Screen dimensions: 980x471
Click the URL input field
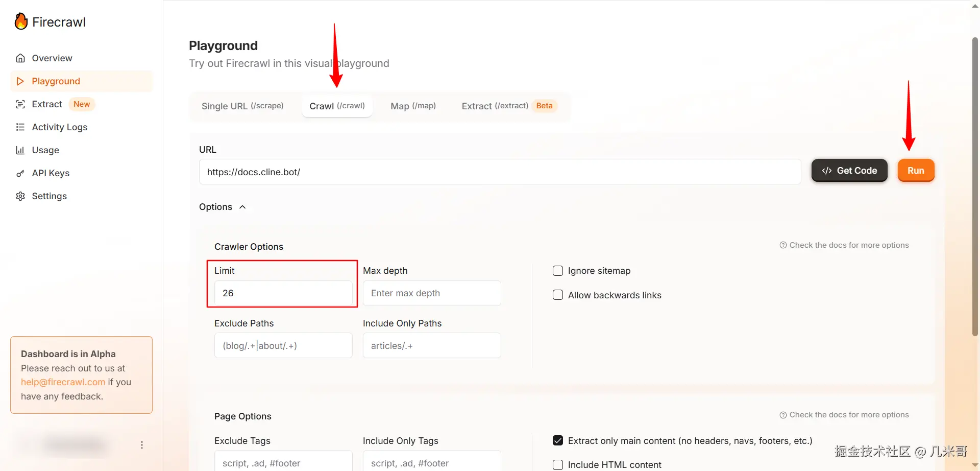click(500, 172)
